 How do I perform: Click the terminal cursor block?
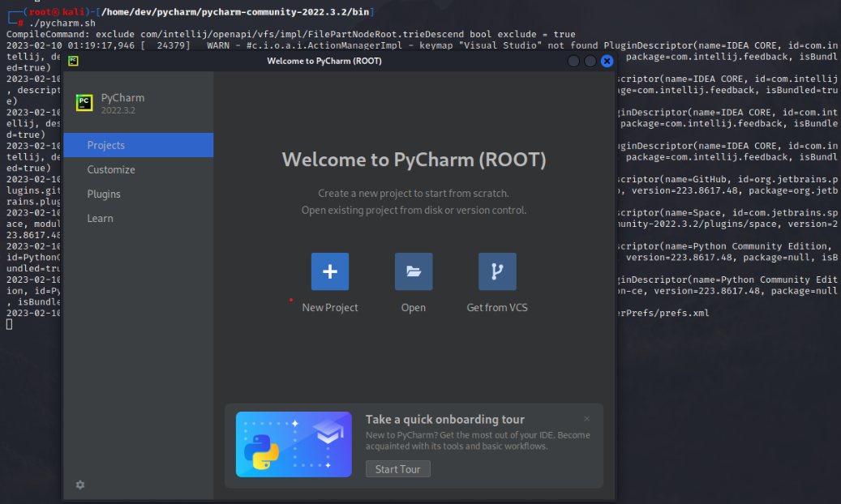[9, 324]
